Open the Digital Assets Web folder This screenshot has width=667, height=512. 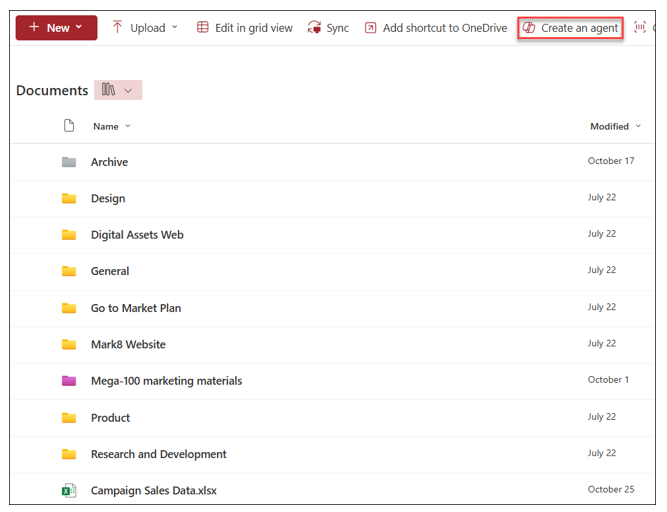click(137, 235)
